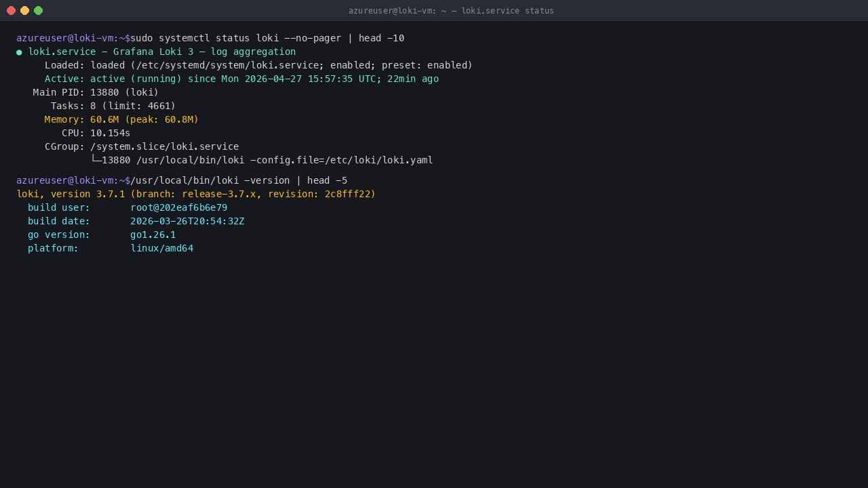Screen dimensions: 868x488
Task: Click the green status dot before loki.service
Action: click(x=19, y=52)
